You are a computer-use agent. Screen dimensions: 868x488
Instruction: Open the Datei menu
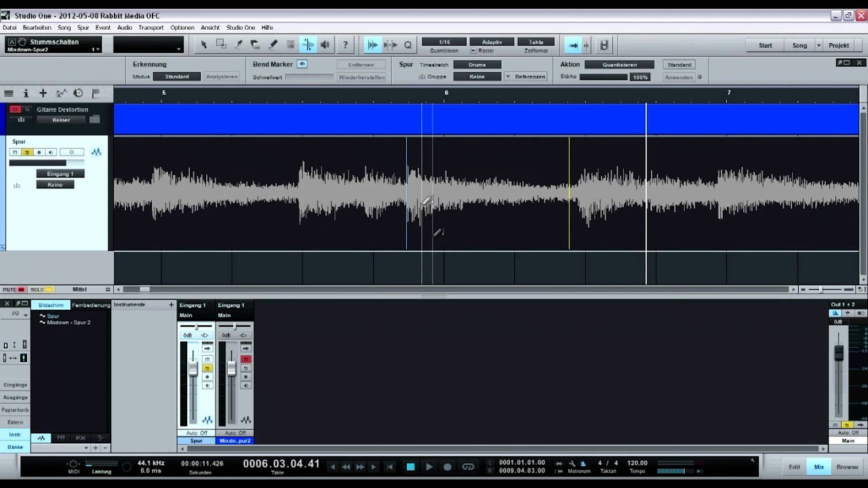point(9,28)
